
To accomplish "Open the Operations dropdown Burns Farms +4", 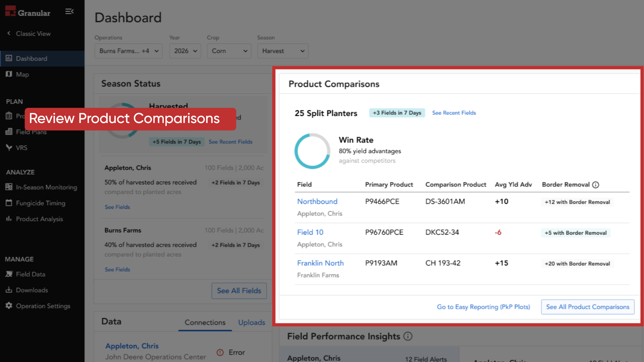I will pos(129,51).
